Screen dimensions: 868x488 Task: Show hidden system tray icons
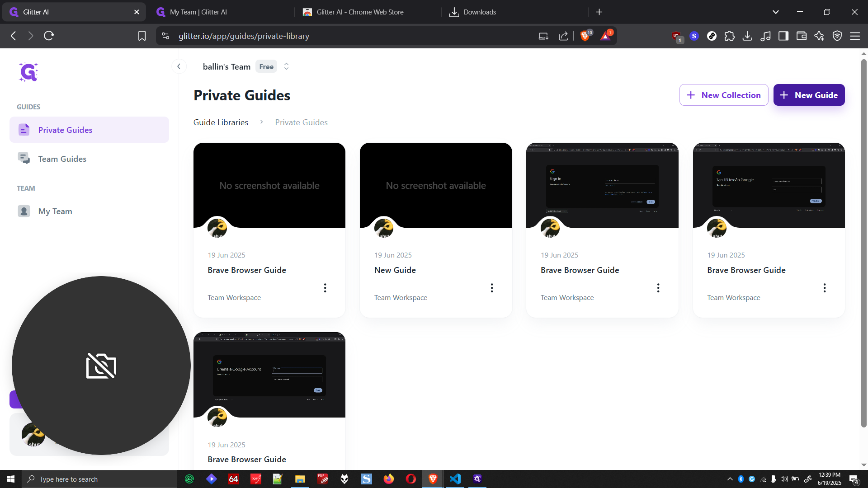click(x=730, y=479)
